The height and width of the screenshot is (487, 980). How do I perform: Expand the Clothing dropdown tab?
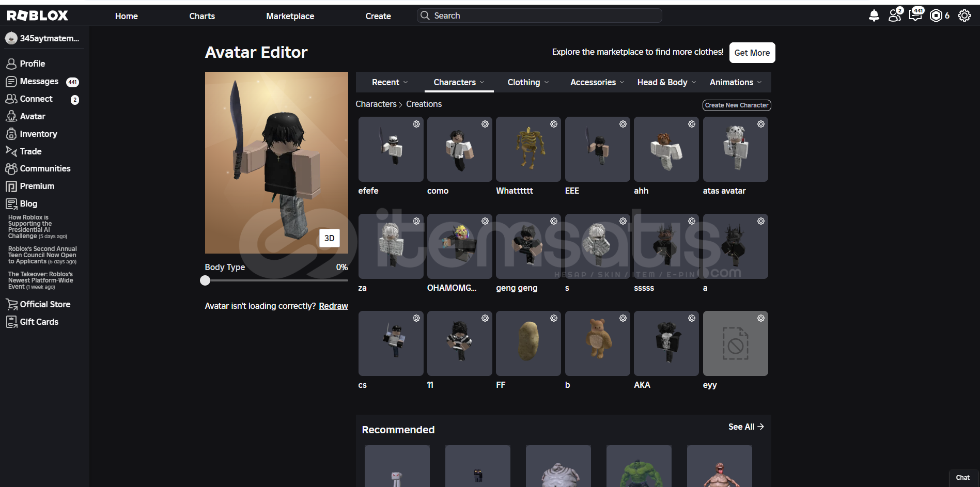(528, 82)
